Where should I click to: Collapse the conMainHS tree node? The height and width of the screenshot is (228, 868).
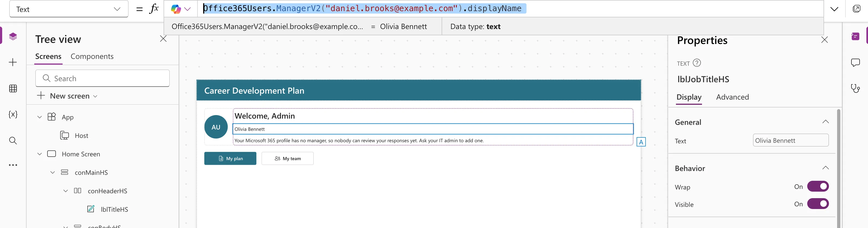(53, 173)
